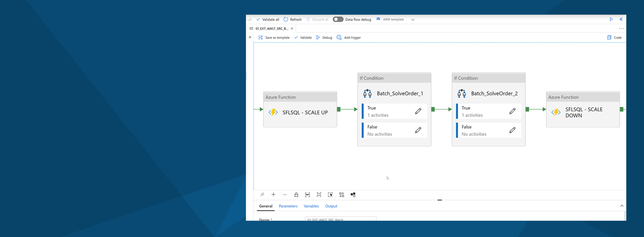The height and width of the screenshot is (237, 644).
Task: Click the pipeline Name input field
Action: (x=341, y=219)
